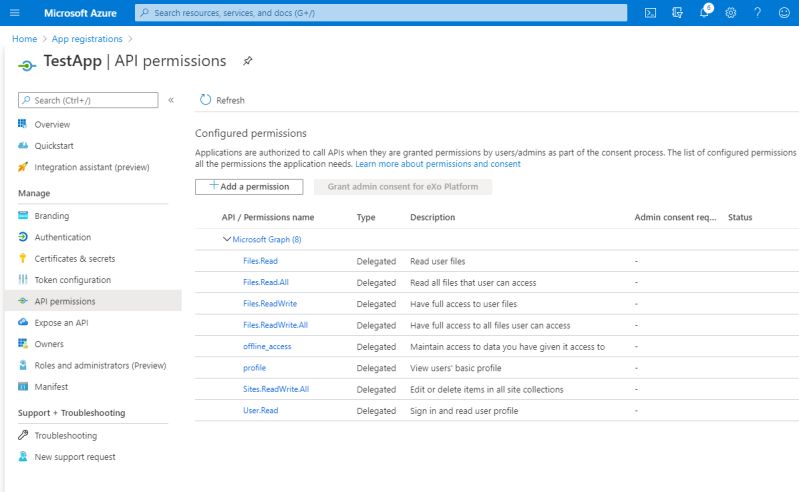Pin the TestApp API permissions blade
This screenshot has width=799, height=492.
coord(247,61)
